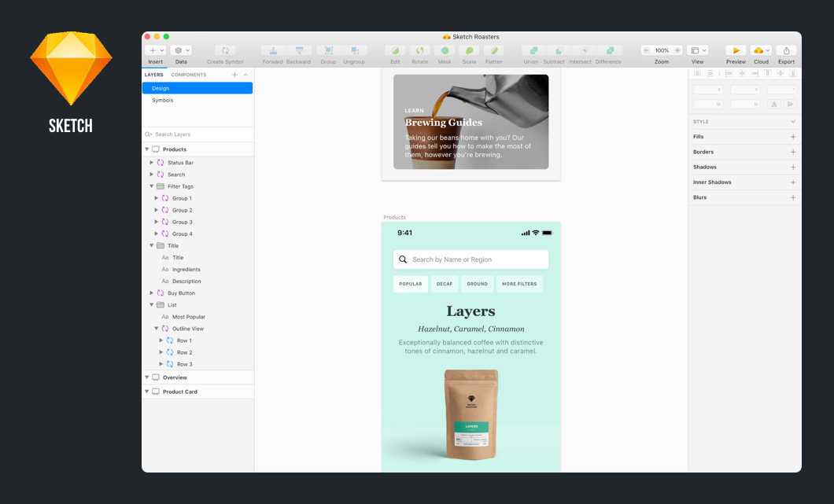The width and height of the screenshot is (834, 504).
Task: Select the Edit tool
Action: (x=395, y=50)
